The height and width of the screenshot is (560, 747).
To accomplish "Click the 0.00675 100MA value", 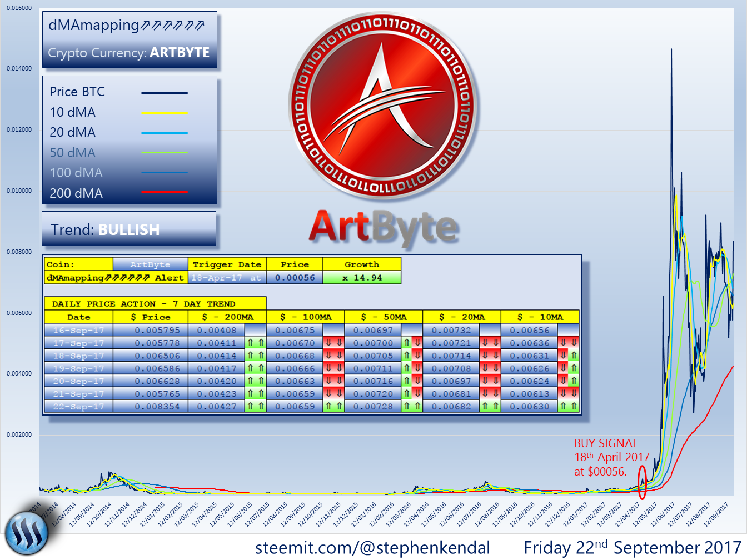I will click(x=295, y=330).
